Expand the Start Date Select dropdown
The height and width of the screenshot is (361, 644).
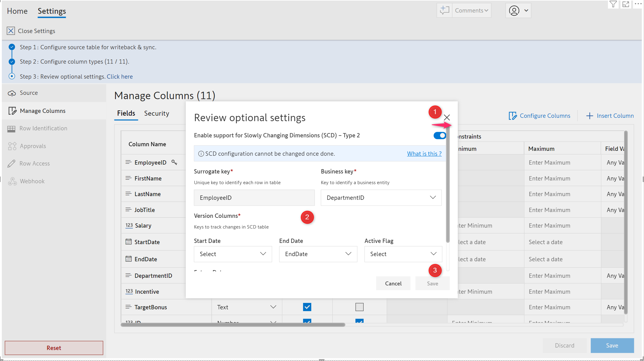pos(233,254)
